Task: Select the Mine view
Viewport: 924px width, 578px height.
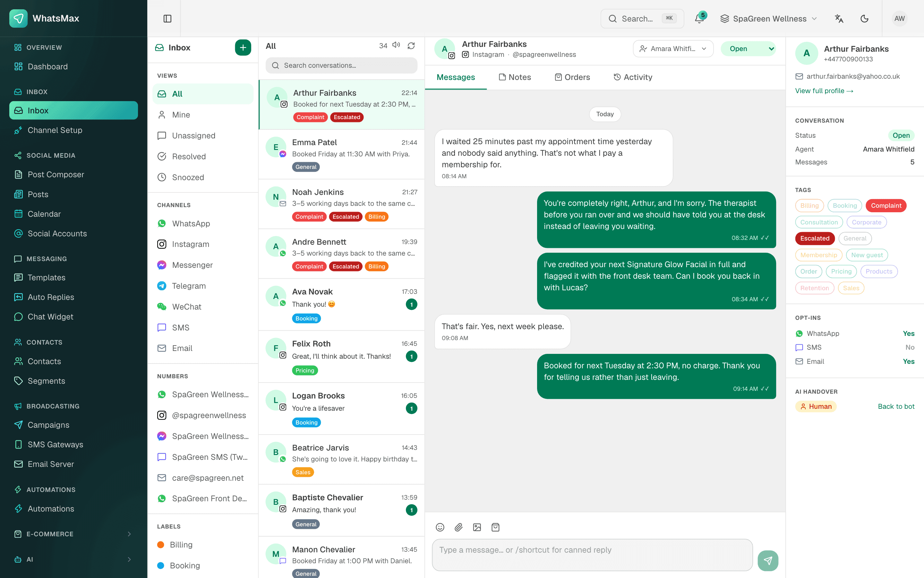Action: 202,115
